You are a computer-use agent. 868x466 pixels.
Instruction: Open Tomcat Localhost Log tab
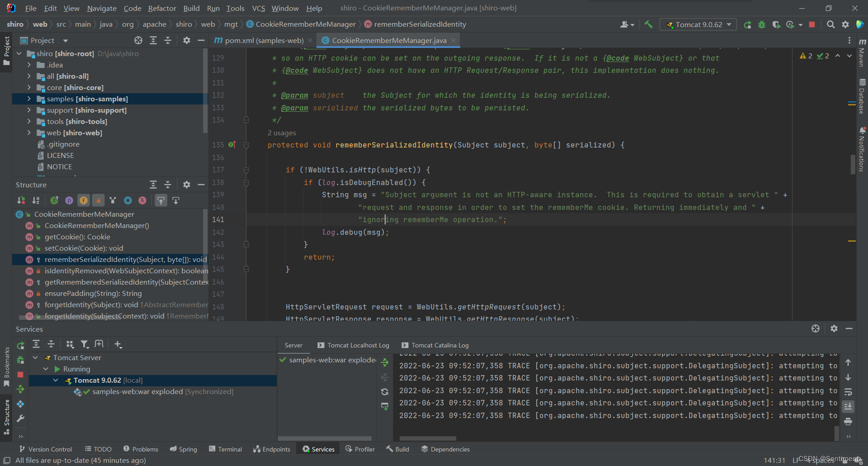353,345
